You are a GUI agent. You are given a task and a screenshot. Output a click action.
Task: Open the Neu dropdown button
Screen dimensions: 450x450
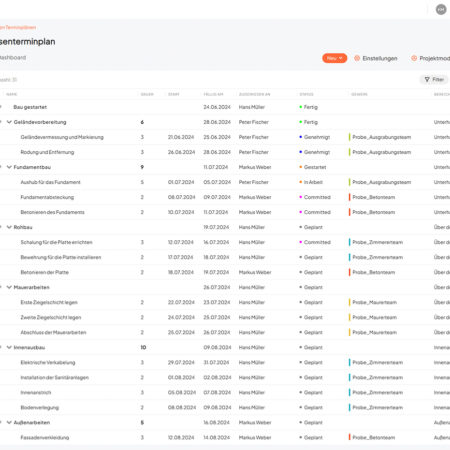click(334, 58)
